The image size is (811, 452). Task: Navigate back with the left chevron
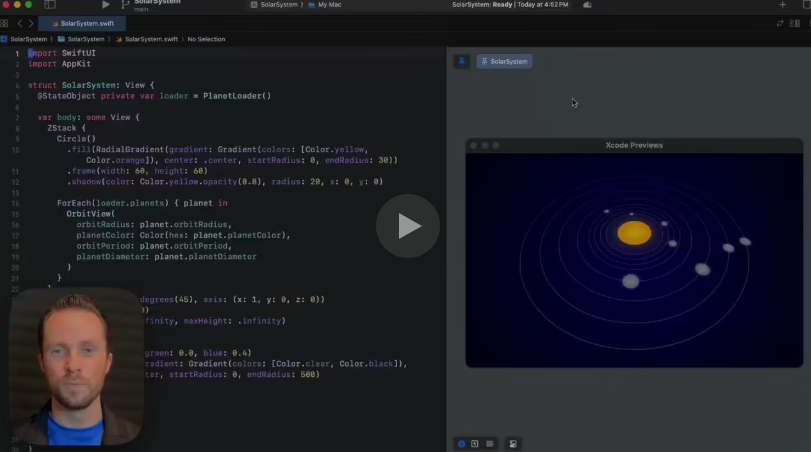point(19,22)
